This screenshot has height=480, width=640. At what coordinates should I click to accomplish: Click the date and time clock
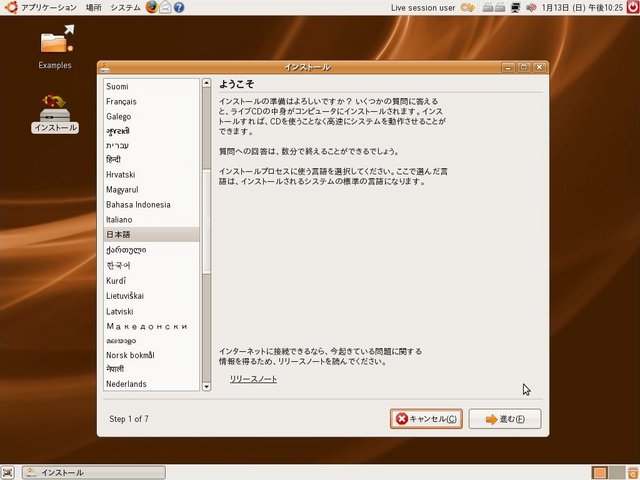pyautogui.click(x=582, y=7)
